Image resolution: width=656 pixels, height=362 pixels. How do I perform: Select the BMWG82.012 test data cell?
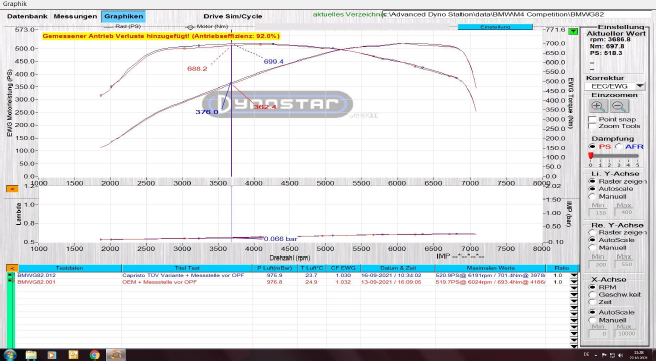[x=69, y=275]
